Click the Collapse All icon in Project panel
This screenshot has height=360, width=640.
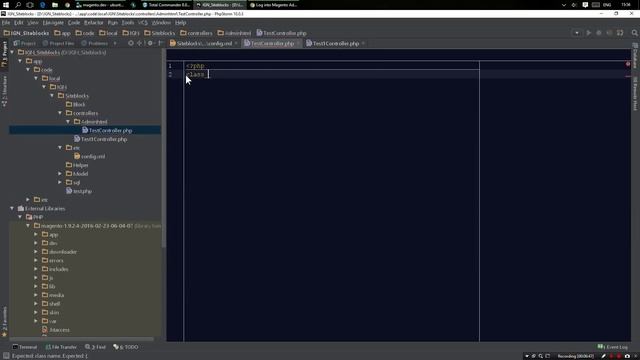pyautogui.click(x=140, y=43)
